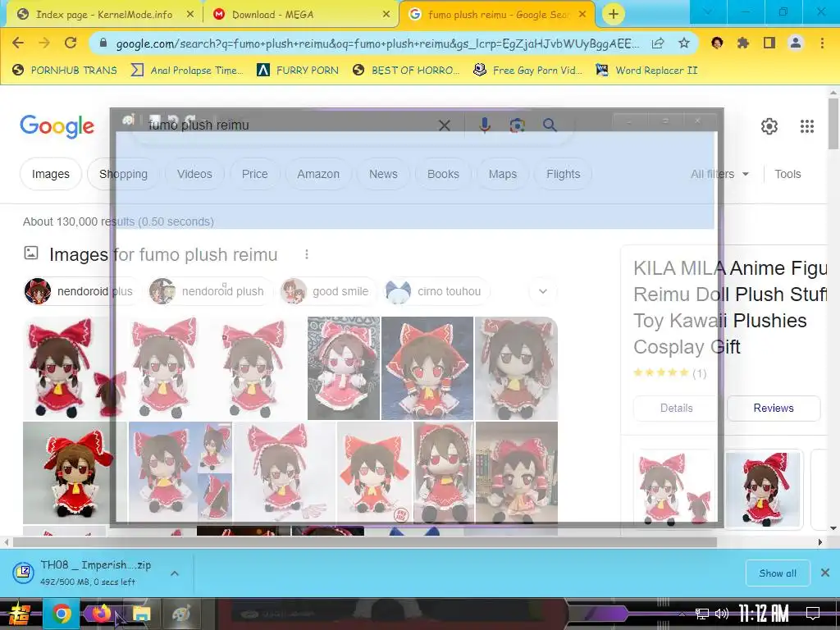The width and height of the screenshot is (840, 630).
Task: Click the browser forward arrow
Action: coord(44,43)
